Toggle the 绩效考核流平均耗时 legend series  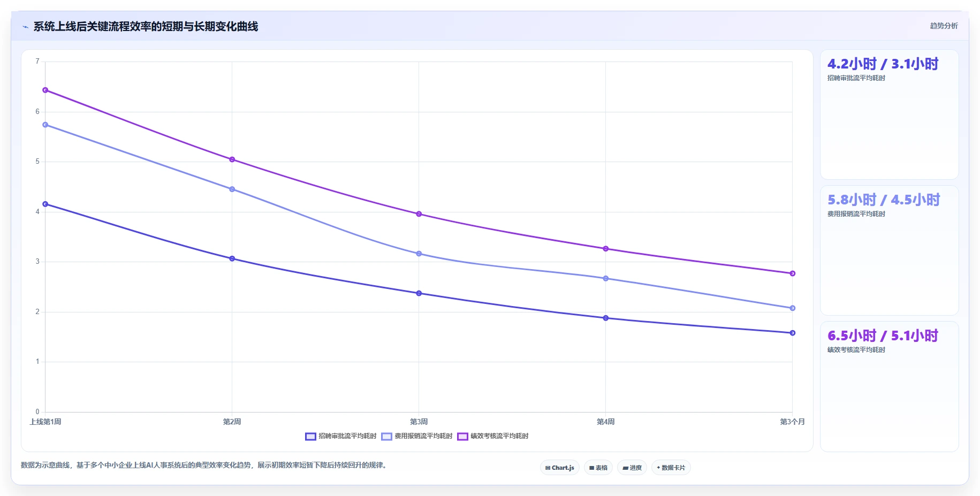click(493, 436)
